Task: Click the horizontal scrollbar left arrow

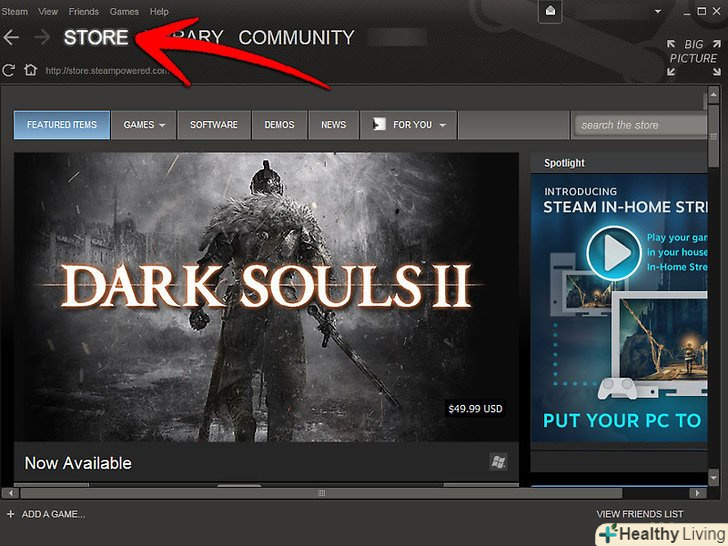Action: [x=10, y=493]
